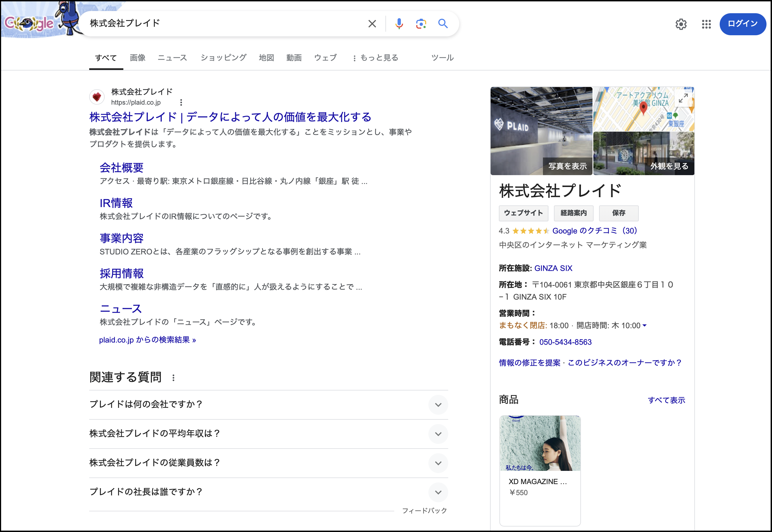Image resolution: width=772 pixels, height=532 pixels.
Task: Click the https://plaid.co.jp URL text
Action: tap(136, 102)
